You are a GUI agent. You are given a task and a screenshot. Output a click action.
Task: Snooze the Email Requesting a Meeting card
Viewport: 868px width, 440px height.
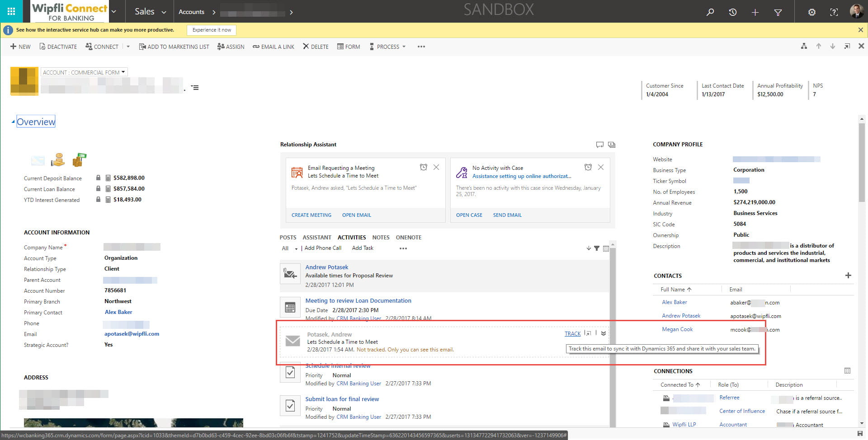coord(424,167)
